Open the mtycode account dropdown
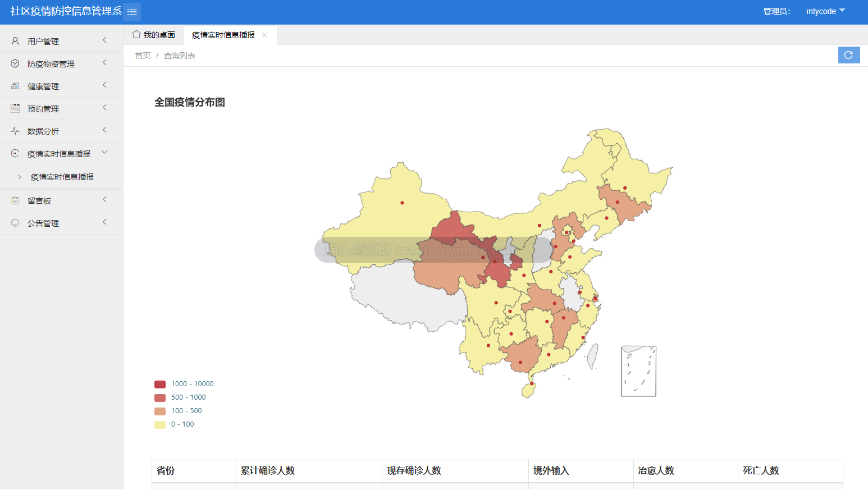Image resolution: width=868 pixels, height=499 pixels. tap(825, 11)
